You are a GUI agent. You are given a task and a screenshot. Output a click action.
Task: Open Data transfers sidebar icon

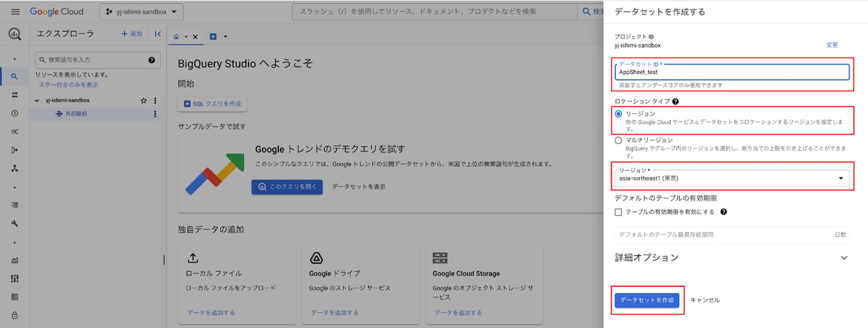[x=15, y=95]
